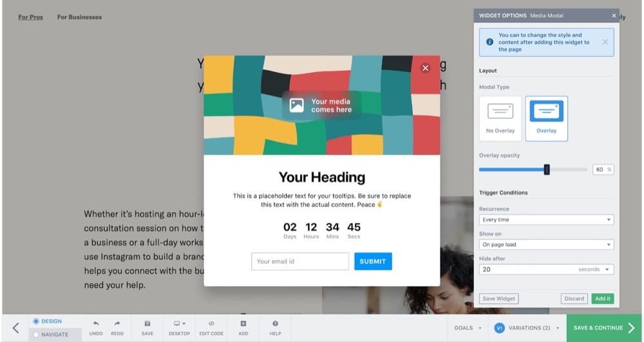Open the Help question mark icon
Viewport: 644px width, 342px height.
(x=275, y=324)
